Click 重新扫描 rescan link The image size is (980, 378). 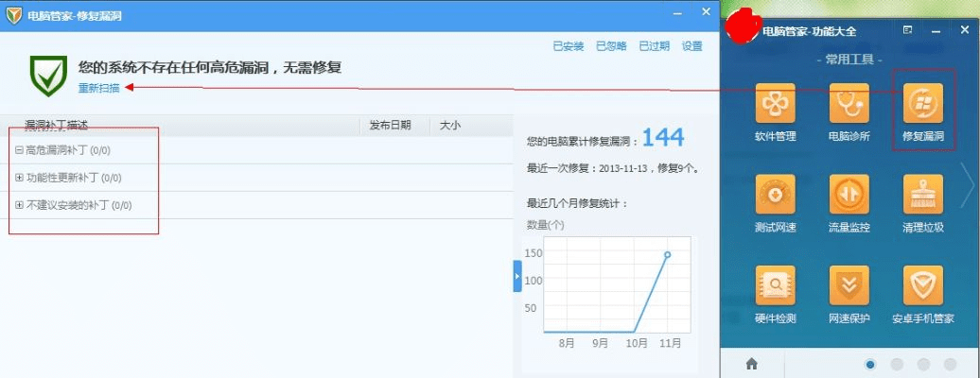click(x=98, y=88)
